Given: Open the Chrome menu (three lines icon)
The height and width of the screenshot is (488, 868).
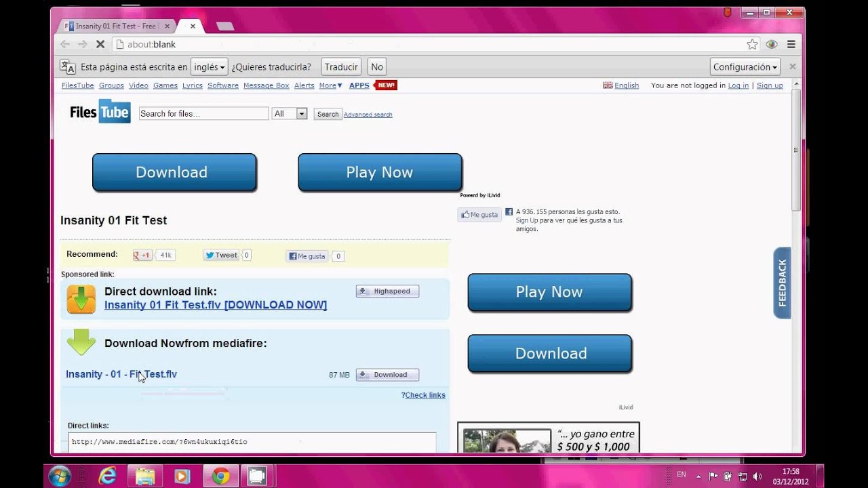Looking at the screenshot, I should click(x=791, y=44).
